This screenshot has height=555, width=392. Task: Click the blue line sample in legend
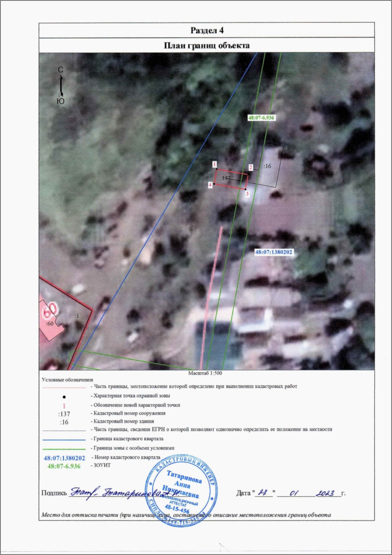point(64,440)
